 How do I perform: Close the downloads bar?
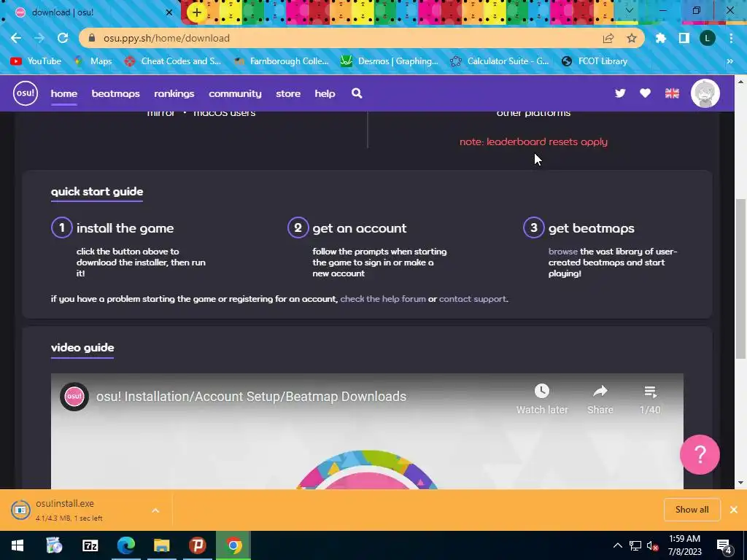coord(734,510)
